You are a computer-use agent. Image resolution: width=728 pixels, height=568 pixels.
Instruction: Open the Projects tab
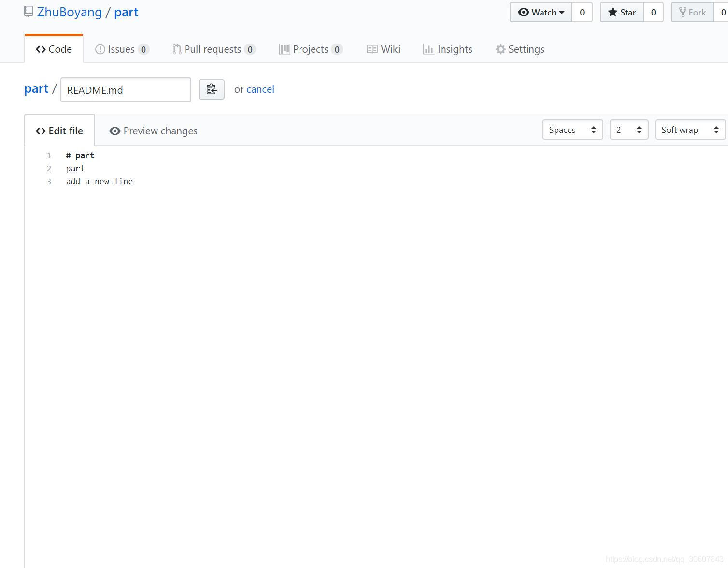311,49
